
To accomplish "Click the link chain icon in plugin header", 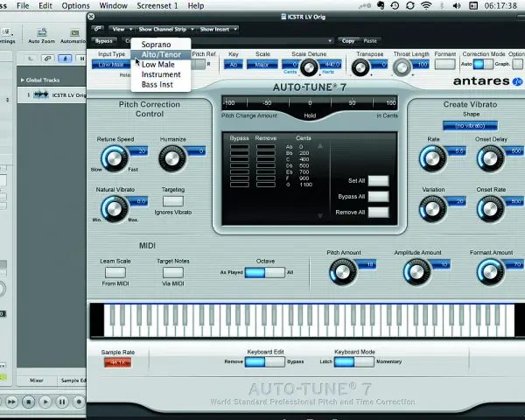I will point(97,29).
